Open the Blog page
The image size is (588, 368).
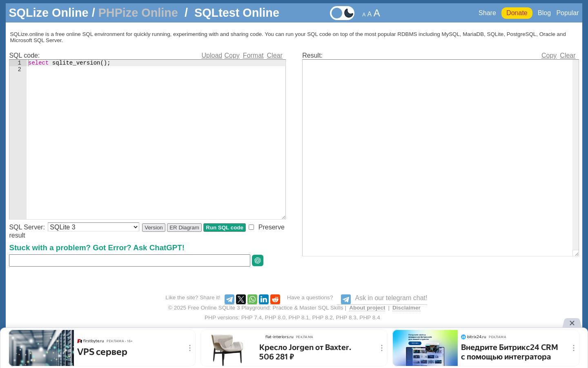coord(544,13)
